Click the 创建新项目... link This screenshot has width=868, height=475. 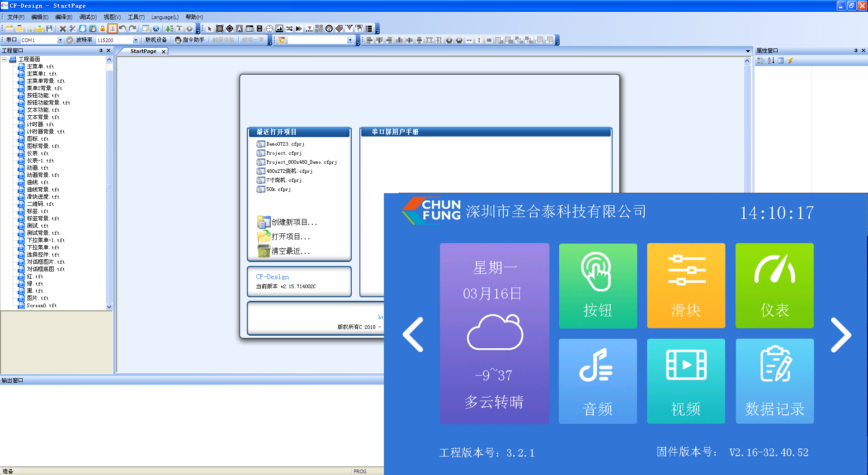click(x=294, y=222)
